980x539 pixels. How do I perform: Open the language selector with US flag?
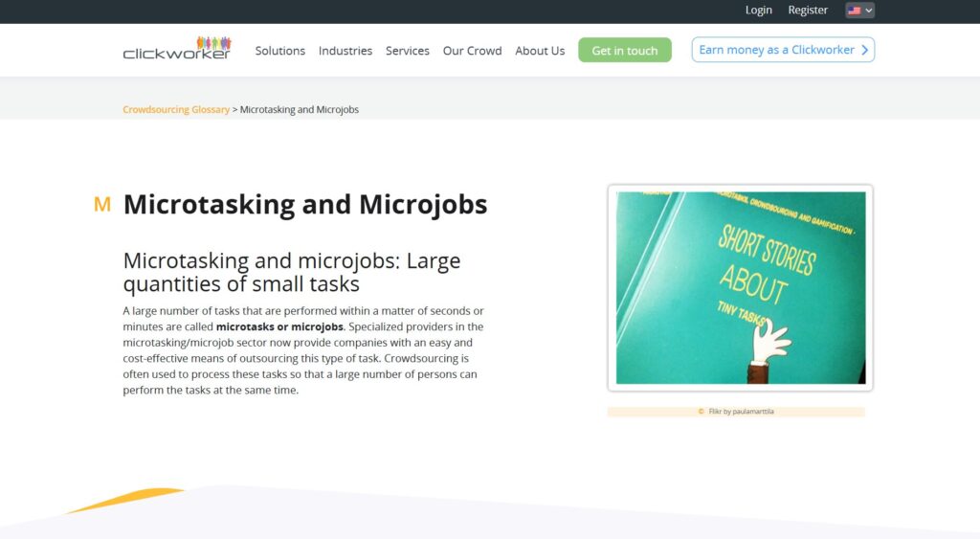860,11
